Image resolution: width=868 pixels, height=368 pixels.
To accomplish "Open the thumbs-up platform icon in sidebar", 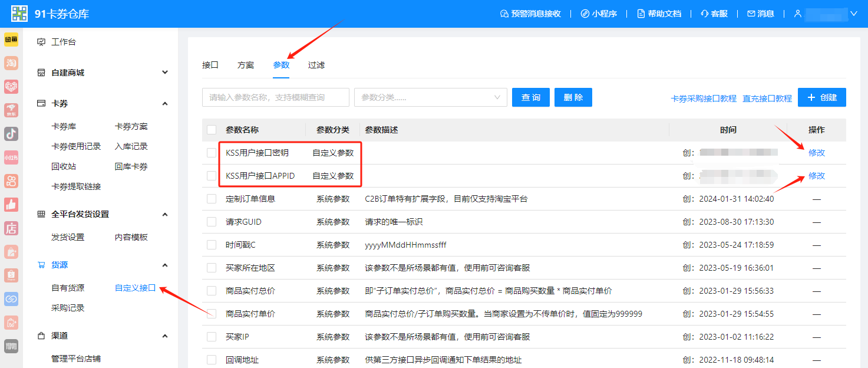I will [x=11, y=205].
